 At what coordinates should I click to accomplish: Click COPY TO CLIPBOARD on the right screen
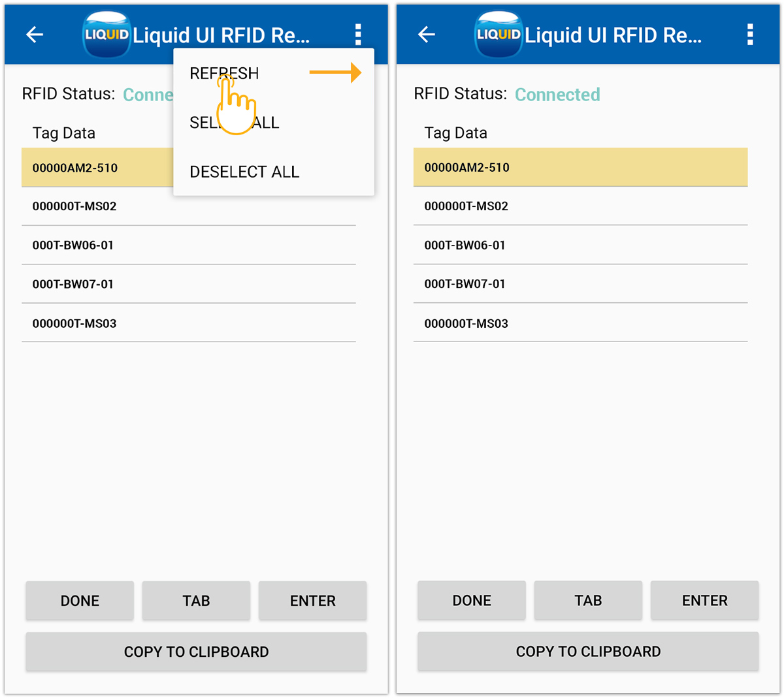tap(588, 651)
